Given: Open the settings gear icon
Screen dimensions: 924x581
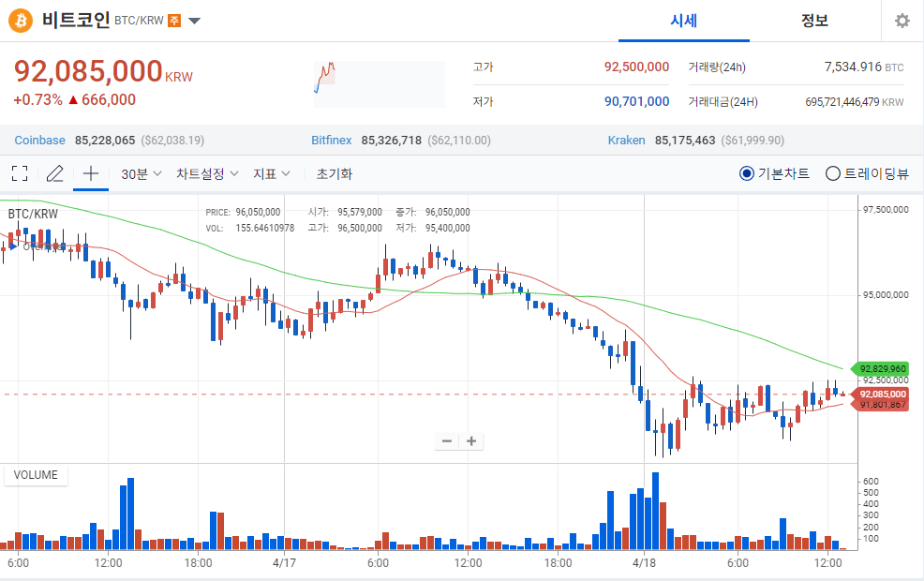Looking at the screenshot, I should point(902,21).
